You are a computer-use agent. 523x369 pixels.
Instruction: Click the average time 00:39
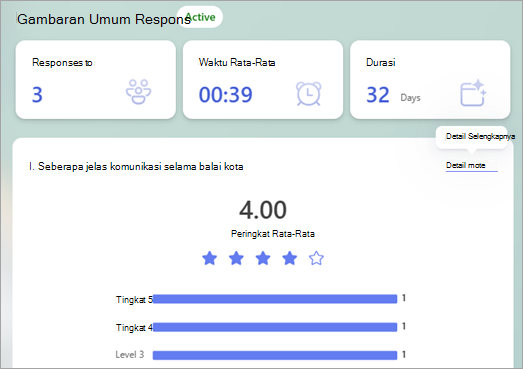pyautogui.click(x=225, y=95)
